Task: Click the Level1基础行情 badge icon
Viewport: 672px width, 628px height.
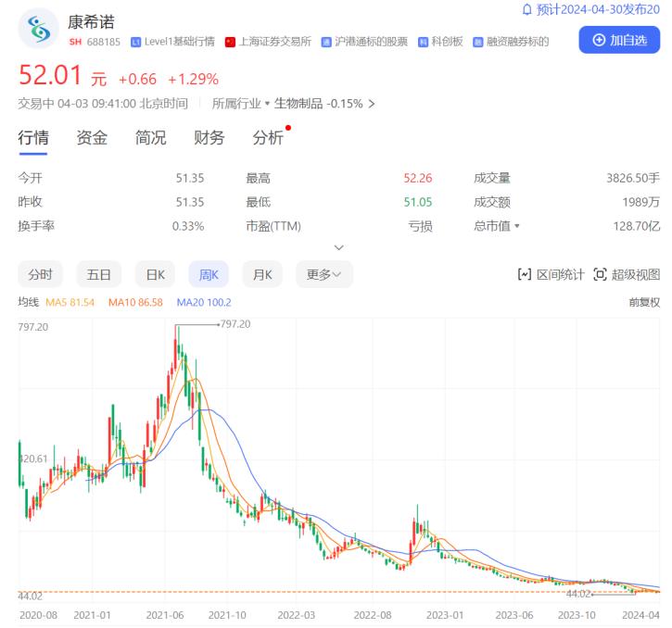Action: click(136, 42)
